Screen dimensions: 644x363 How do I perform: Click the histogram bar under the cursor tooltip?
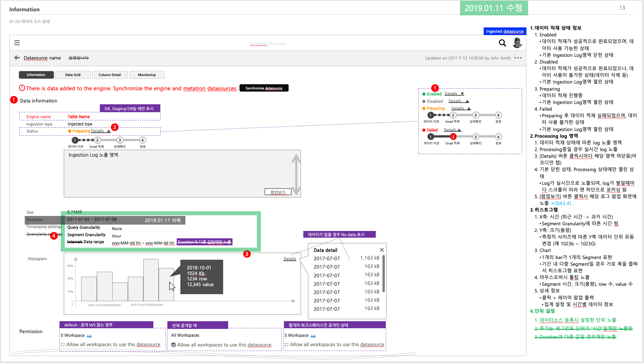(166, 284)
